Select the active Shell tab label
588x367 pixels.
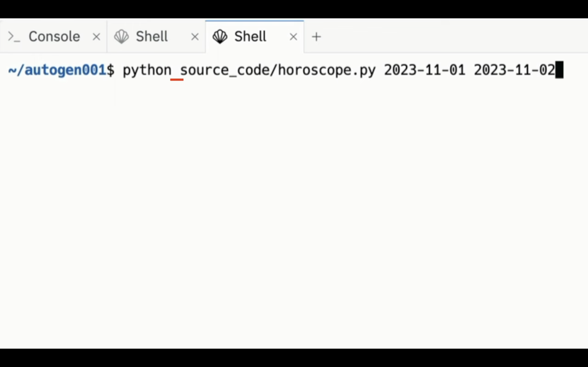click(250, 37)
